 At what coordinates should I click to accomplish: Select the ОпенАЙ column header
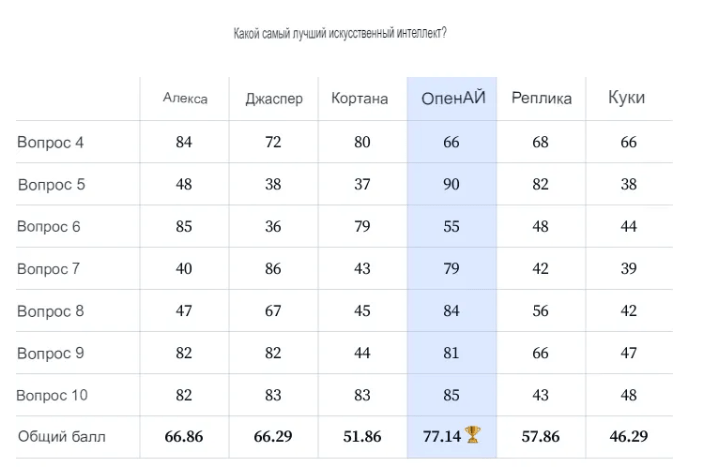(x=453, y=98)
